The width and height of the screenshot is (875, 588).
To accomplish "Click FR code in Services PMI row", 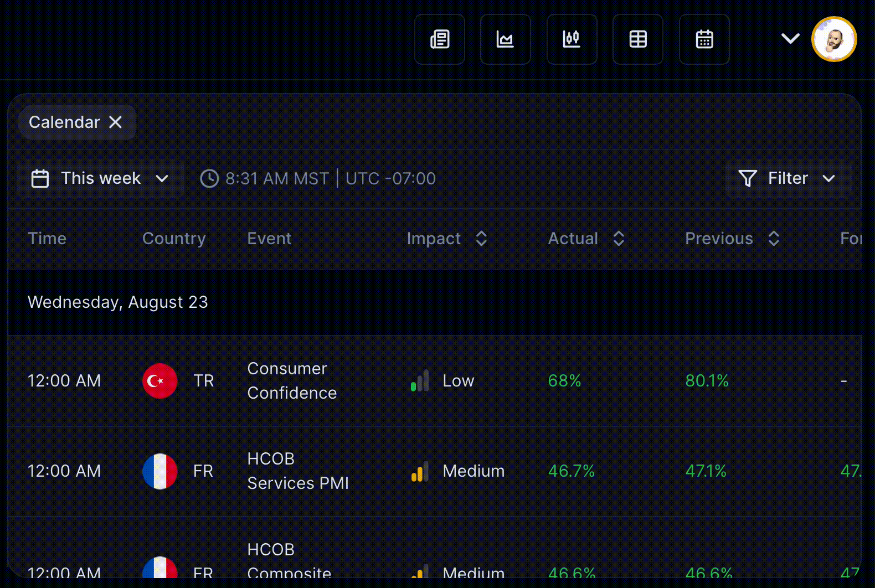I will pos(203,471).
